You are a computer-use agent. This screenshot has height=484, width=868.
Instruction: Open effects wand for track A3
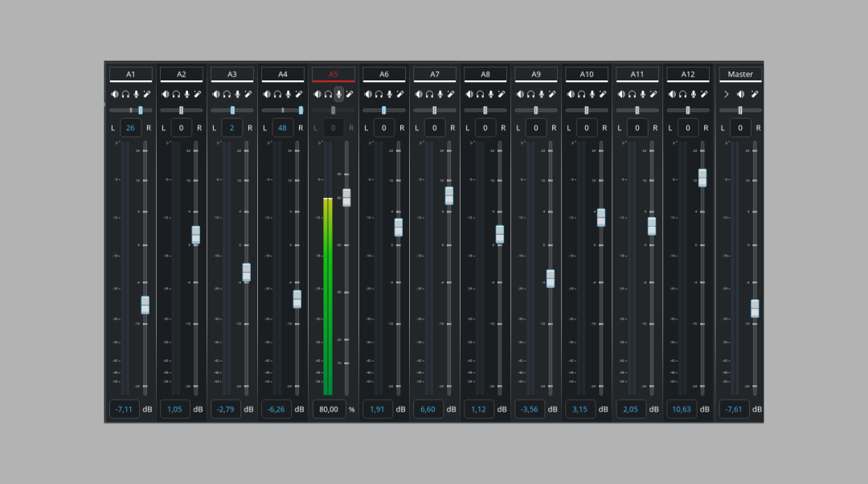pyautogui.click(x=248, y=94)
